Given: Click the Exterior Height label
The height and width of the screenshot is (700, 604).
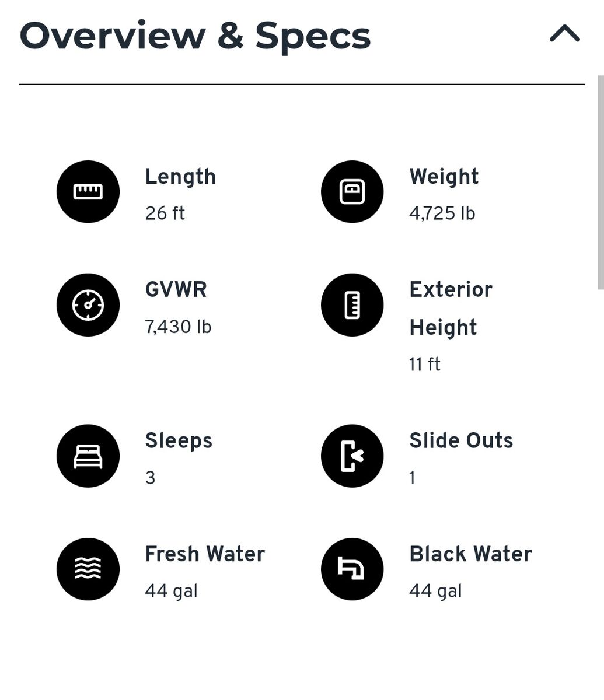Looking at the screenshot, I should click(451, 309).
